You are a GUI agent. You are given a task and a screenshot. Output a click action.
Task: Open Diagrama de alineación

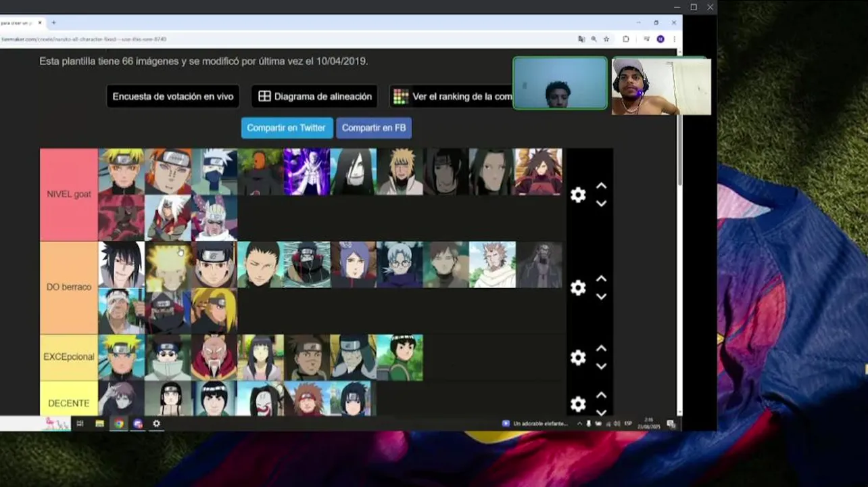click(x=315, y=96)
